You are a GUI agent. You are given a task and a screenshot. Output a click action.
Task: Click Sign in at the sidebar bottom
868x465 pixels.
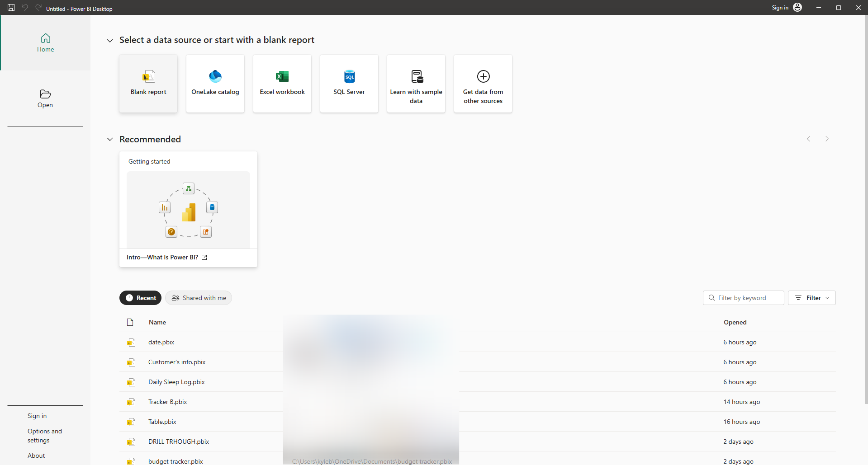(x=37, y=416)
